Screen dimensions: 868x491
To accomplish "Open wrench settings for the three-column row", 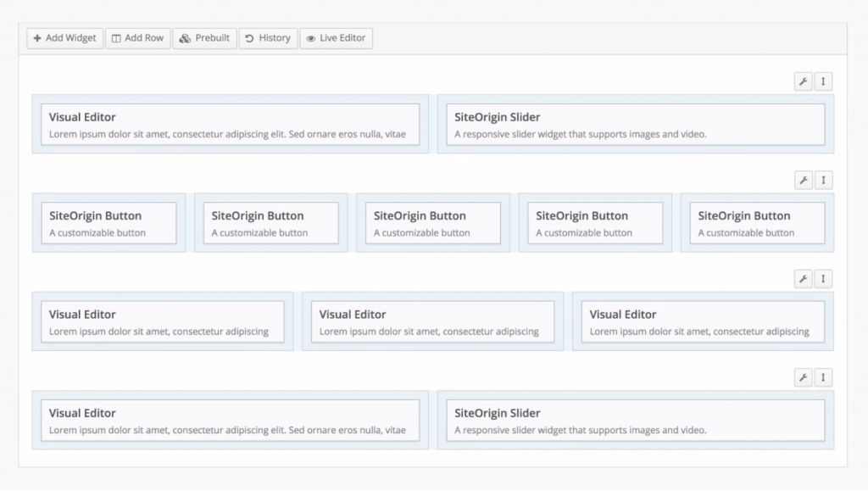I will coord(803,279).
